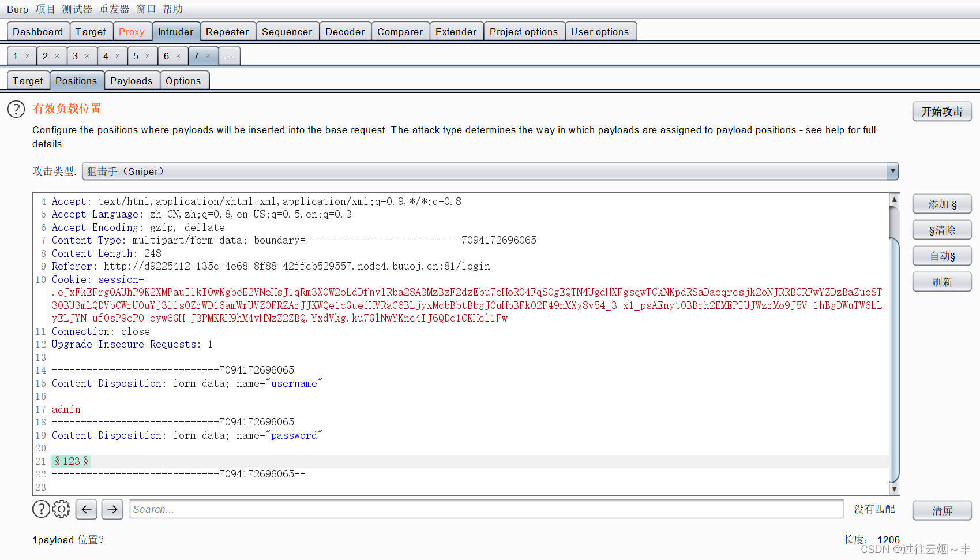Close intruder tab 5
Viewport: 980px width, 560px height.
148,56
